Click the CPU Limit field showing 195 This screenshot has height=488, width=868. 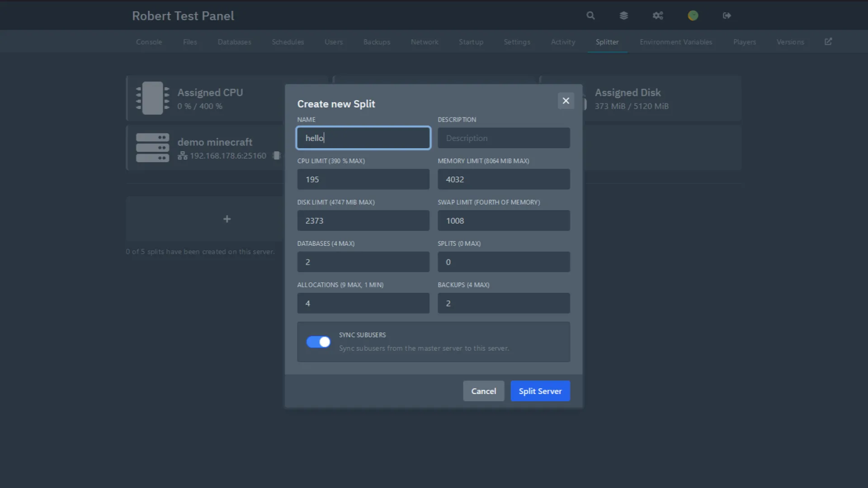pos(363,179)
